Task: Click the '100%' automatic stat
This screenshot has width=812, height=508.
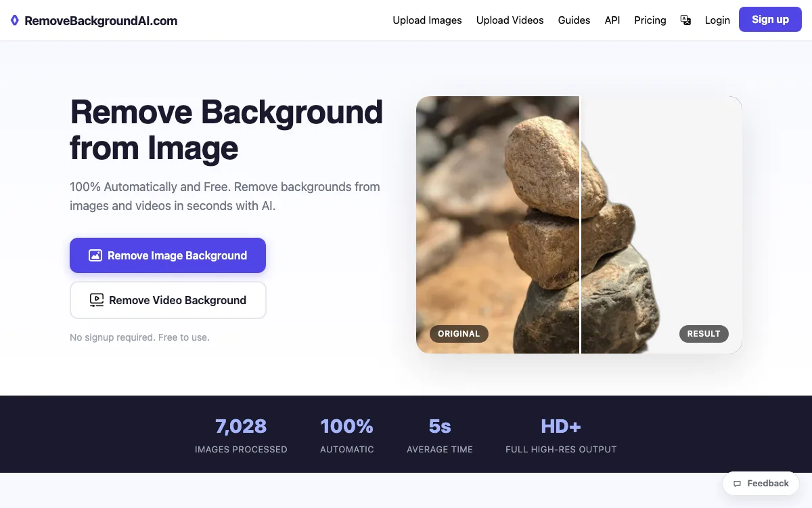Action: 347,426
